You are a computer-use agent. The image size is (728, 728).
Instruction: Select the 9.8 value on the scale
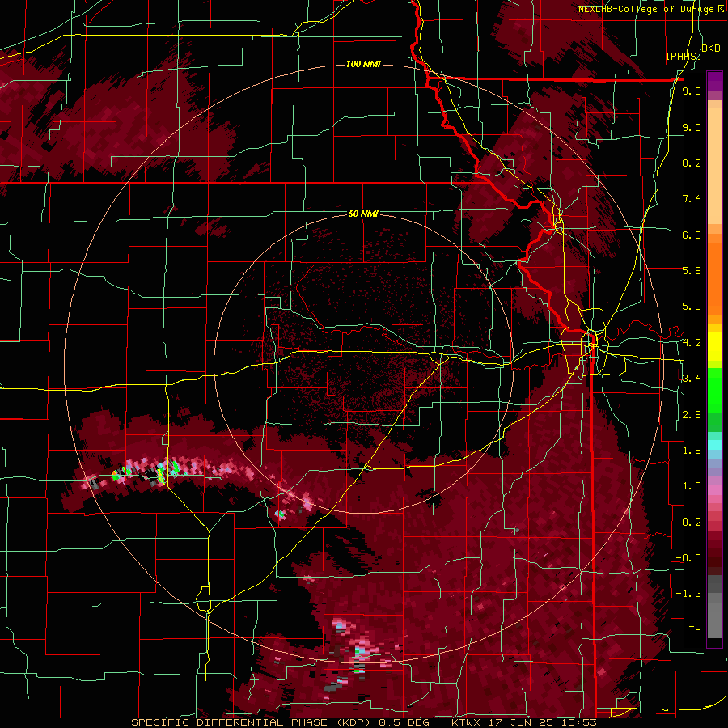[x=692, y=91]
